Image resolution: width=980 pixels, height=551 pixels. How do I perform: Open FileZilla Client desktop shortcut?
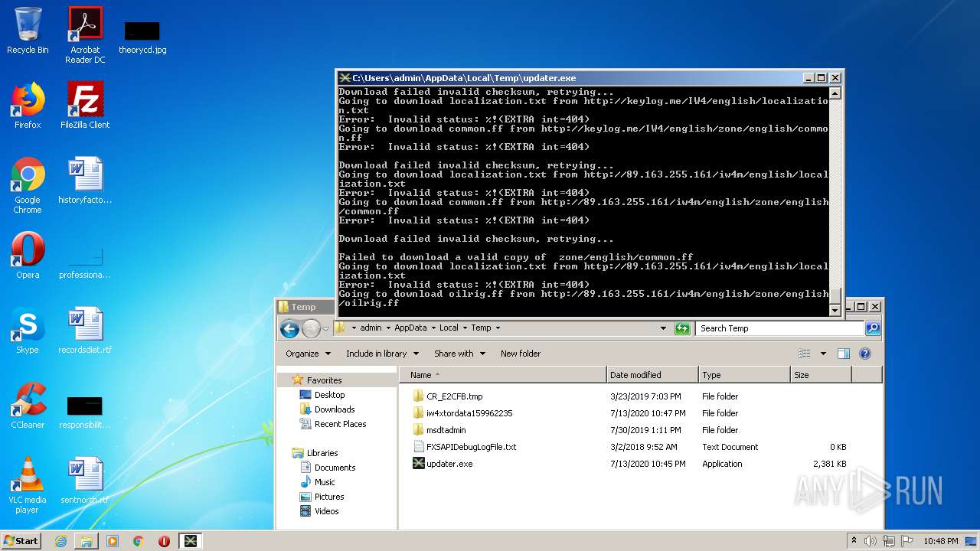pyautogui.click(x=85, y=106)
